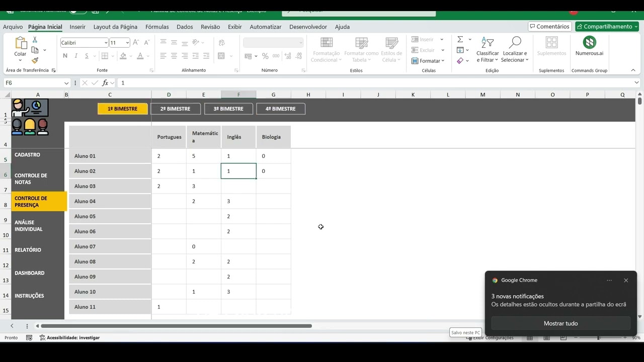The image size is (644, 362).
Task: Open Localizar e Selecionar menu
Action: pos(515,50)
